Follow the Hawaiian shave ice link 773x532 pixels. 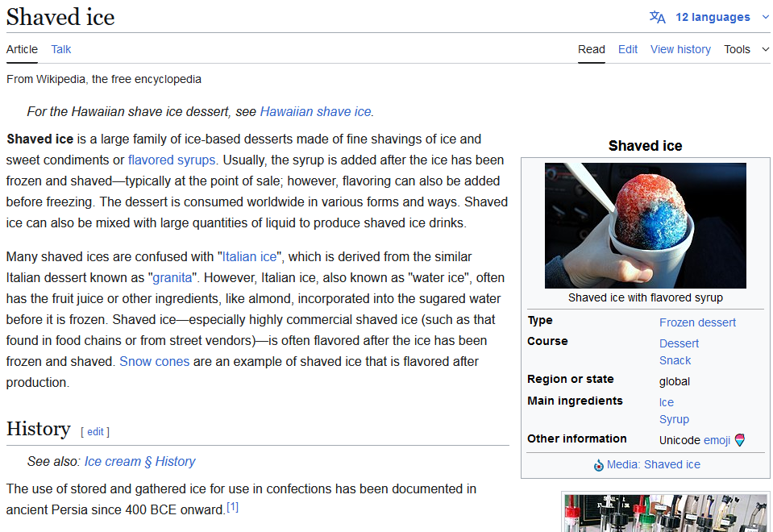coord(315,112)
